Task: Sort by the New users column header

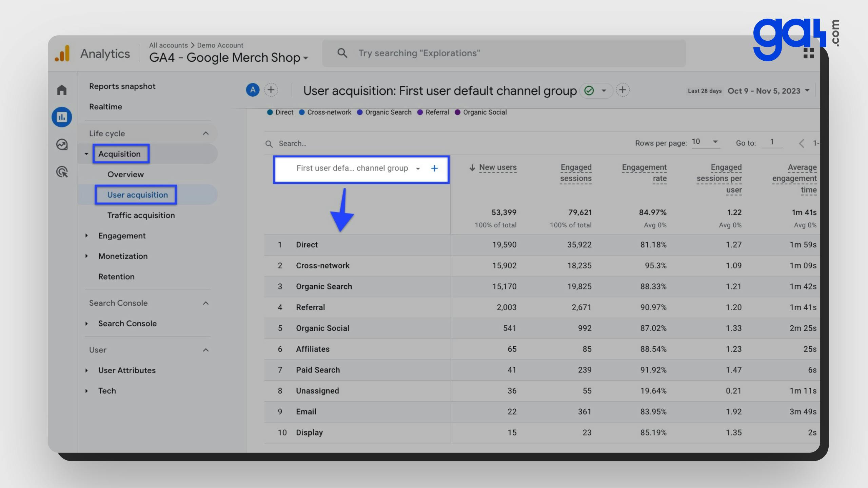Action: 497,167
